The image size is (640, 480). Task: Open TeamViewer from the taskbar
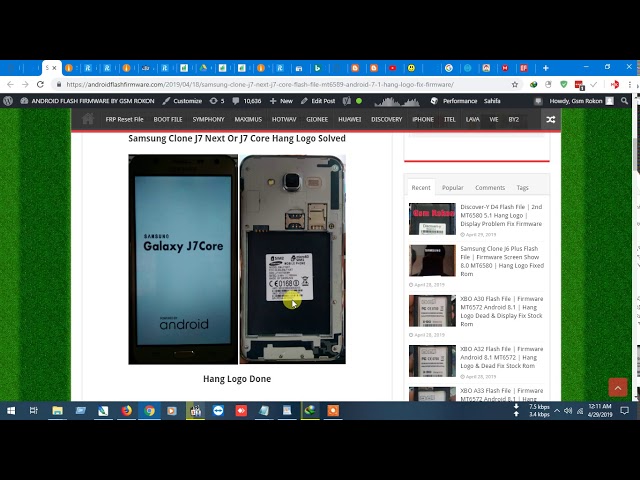point(218,411)
